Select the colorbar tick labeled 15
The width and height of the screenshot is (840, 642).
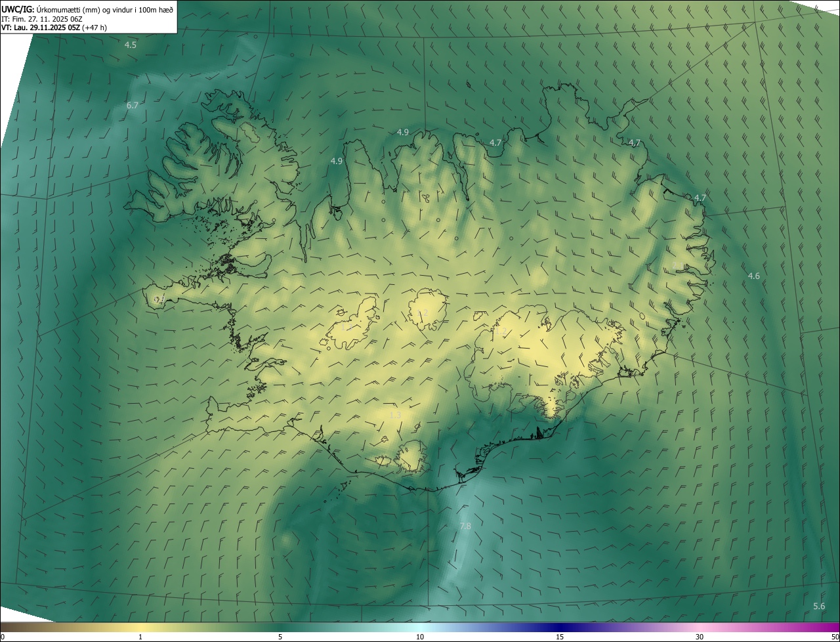560,637
